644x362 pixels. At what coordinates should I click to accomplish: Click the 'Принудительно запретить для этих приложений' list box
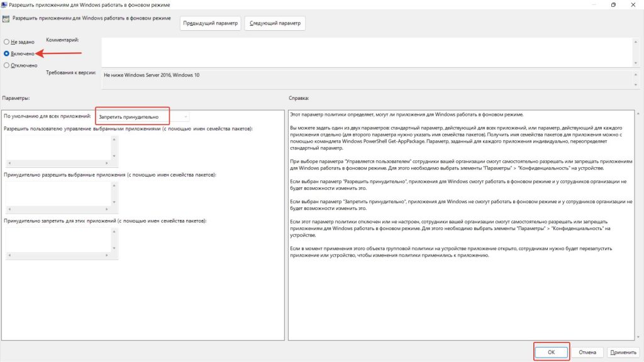click(58, 239)
